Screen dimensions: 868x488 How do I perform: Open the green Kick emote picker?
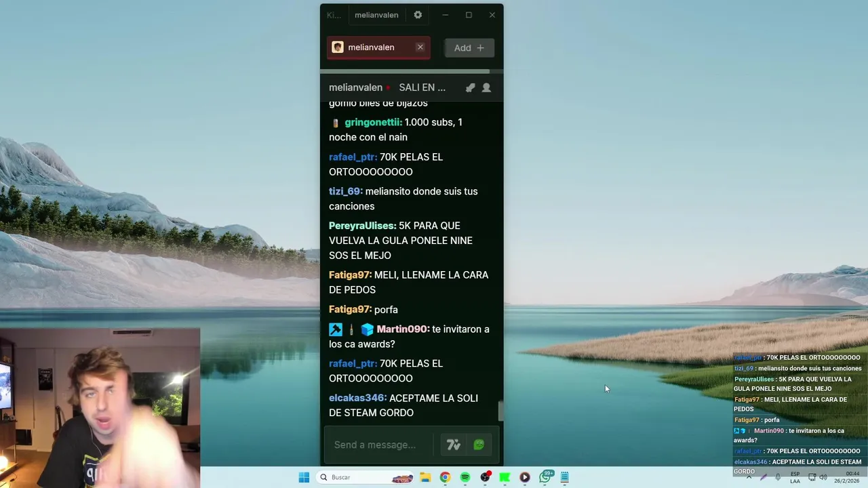pos(479,445)
